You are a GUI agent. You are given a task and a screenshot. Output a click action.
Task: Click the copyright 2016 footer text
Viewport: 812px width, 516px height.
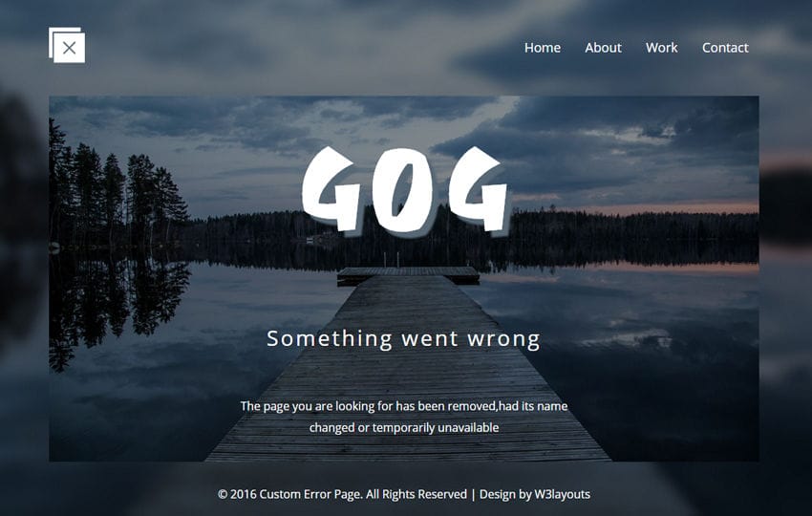[342, 494]
